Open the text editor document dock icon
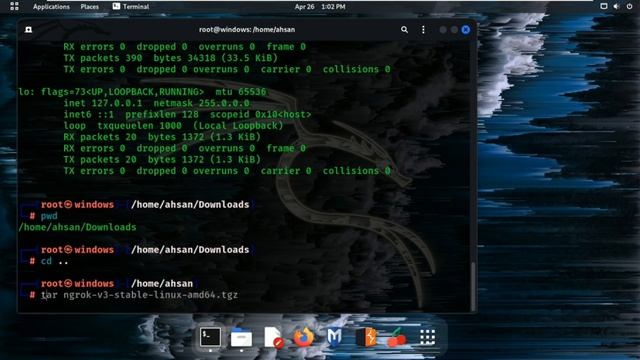Screen dimensions: 640x360 pyautogui.click(x=273, y=337)
